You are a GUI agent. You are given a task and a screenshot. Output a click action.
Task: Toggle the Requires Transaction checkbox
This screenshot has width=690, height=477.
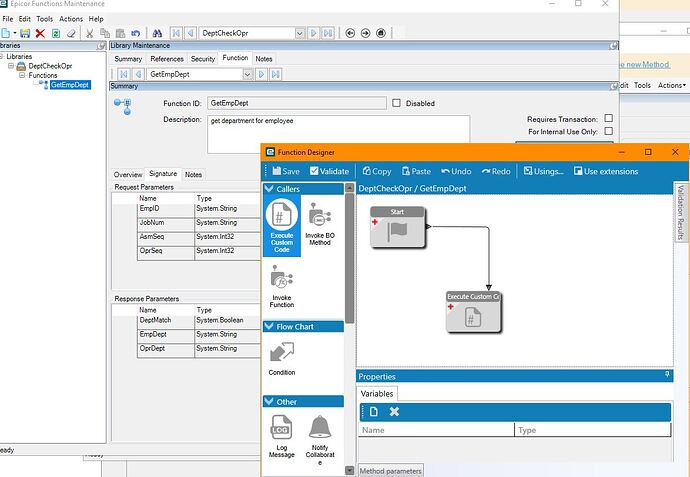pos(609,118)
